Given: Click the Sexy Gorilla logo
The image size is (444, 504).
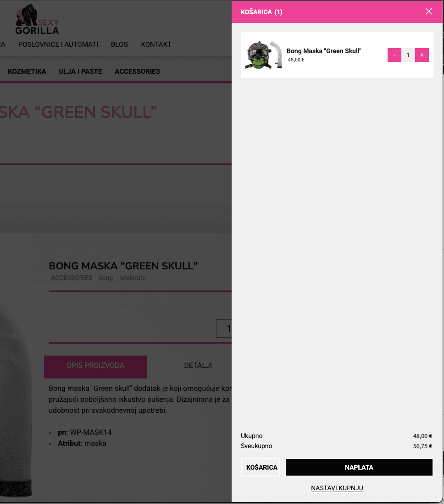Looking at the screenshot, I should [x=37, y=20].
